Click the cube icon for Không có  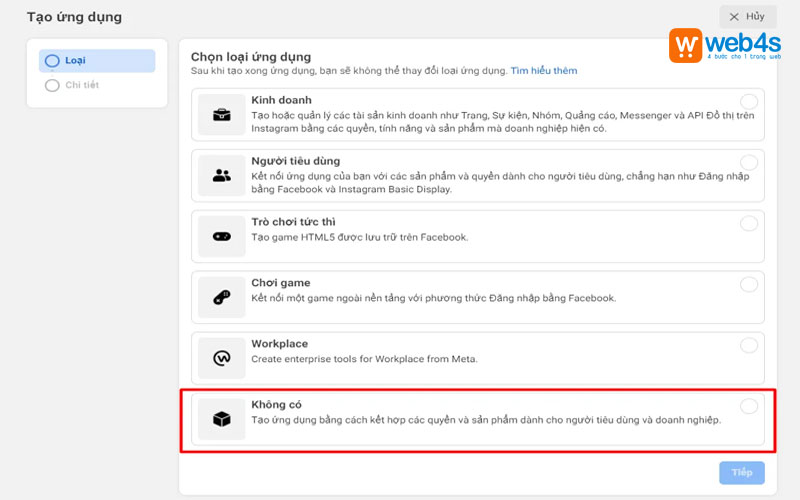pos(222,419)
